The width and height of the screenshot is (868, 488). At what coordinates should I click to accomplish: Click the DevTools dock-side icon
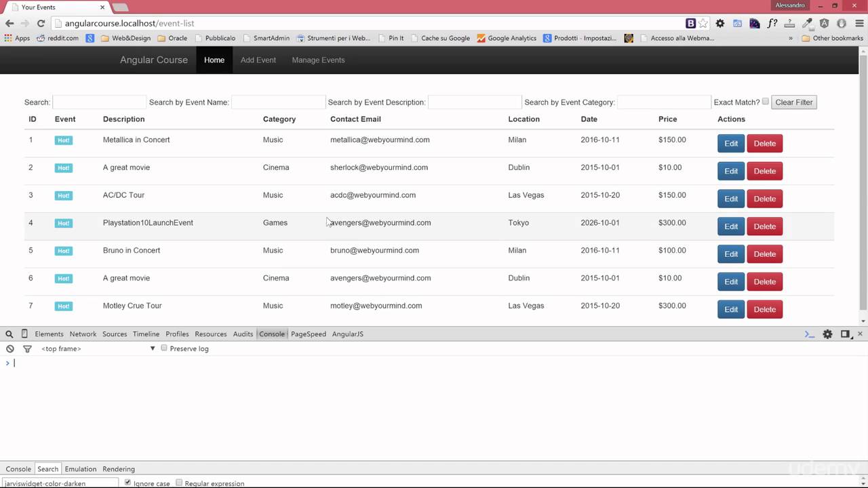click(845, 334)
